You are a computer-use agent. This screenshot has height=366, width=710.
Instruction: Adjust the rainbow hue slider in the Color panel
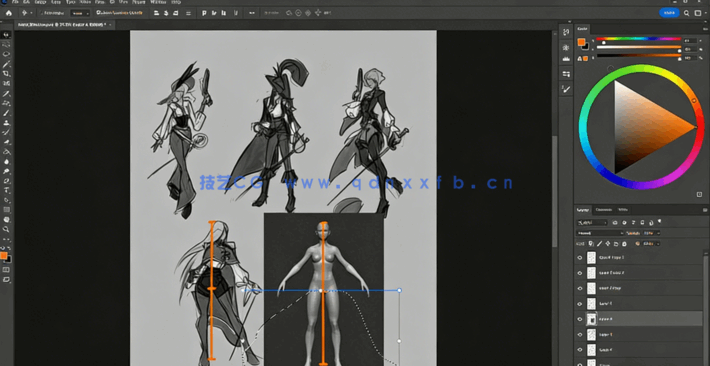(638, 39)
